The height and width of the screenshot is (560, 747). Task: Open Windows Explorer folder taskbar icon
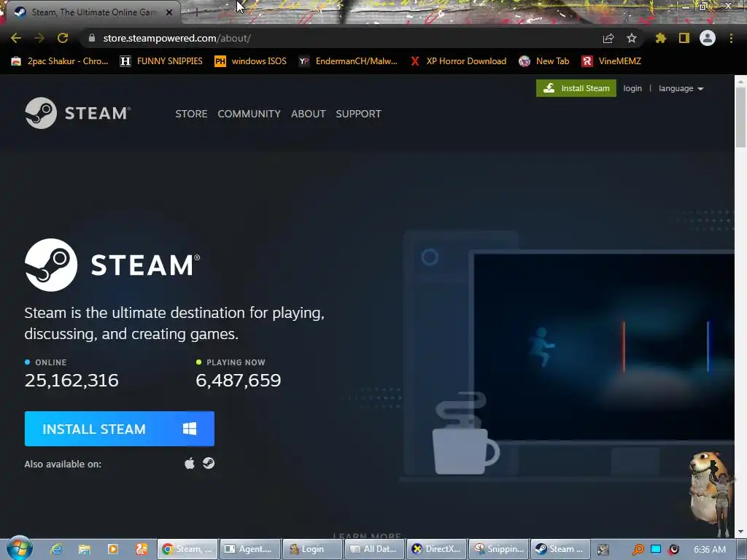click(85, 549)
